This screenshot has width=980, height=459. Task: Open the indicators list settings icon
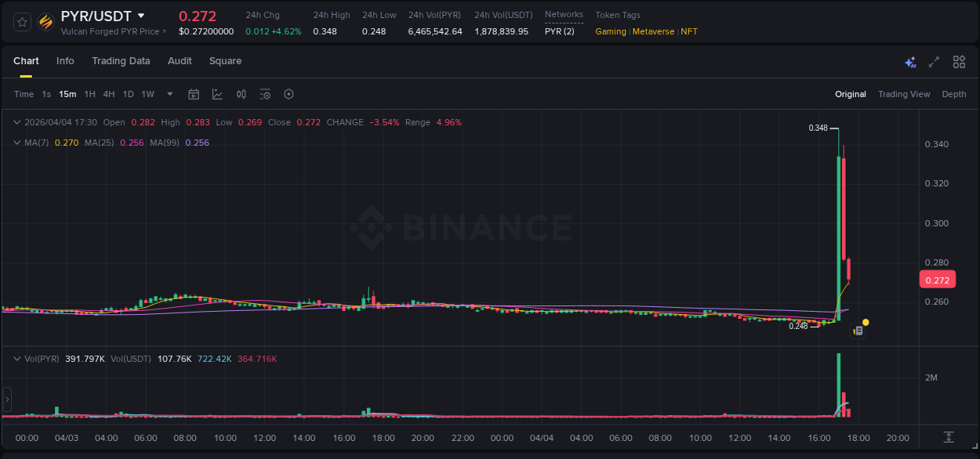[265, 94]
